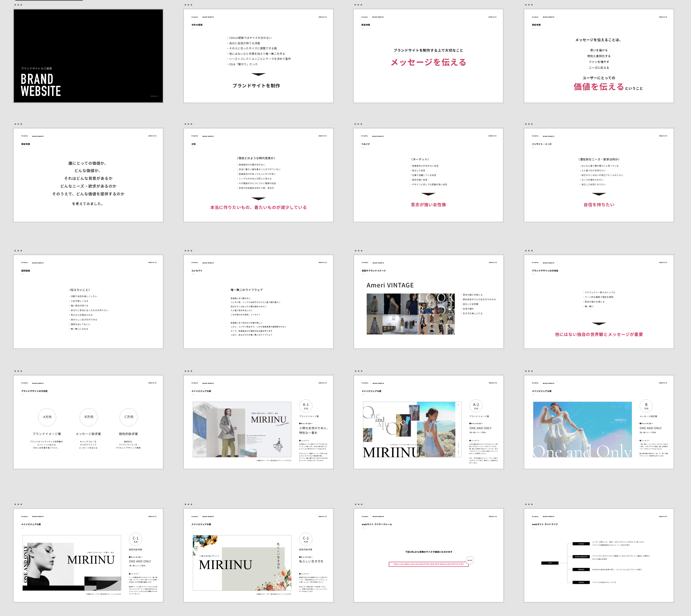This screenshot has width=691, height=616.
Task: Click the C-1 circle badge on the main visual slide
Action: click(136, 539)
